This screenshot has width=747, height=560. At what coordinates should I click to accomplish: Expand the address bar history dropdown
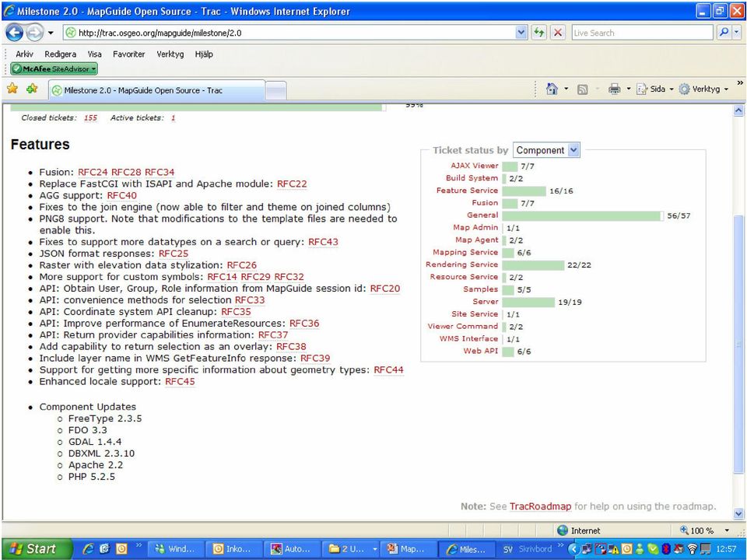521,33
